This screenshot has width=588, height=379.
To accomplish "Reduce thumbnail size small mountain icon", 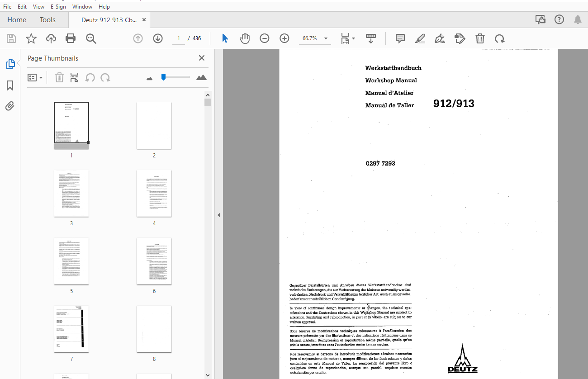I will (x=150, y=78).
